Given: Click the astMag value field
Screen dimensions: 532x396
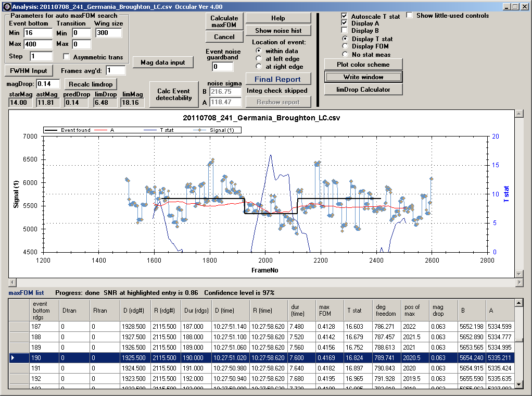Looking at the screenshot, I should (x=48, y=102).
